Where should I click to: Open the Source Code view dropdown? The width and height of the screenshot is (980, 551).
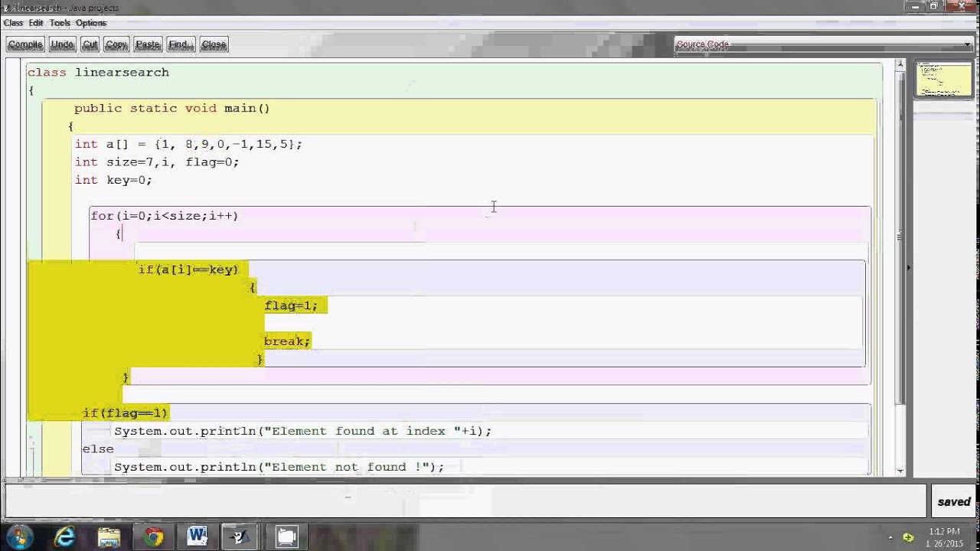coord(823,44)
